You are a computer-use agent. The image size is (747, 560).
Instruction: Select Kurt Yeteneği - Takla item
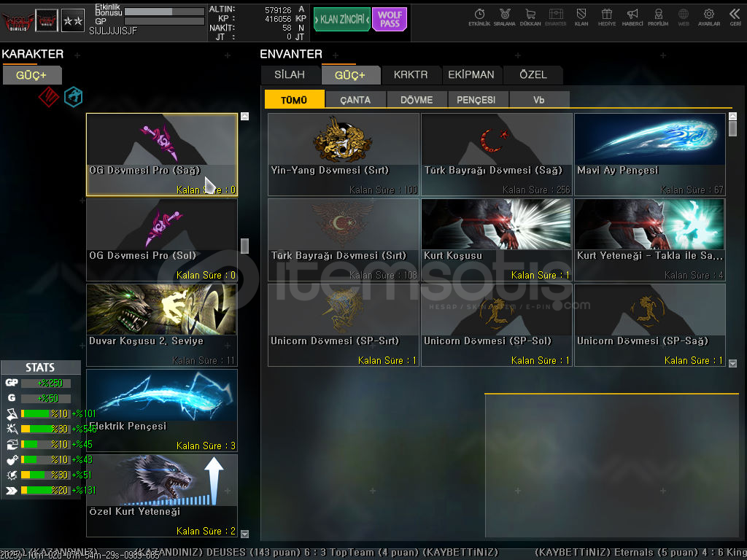point(650,239)
